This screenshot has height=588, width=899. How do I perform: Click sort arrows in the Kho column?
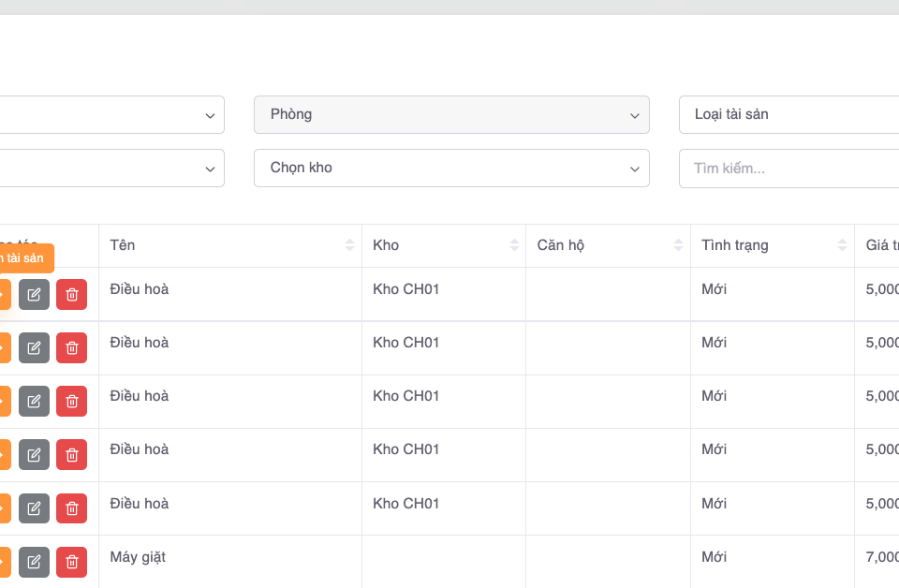pyautogui.click(x=514, y=245)
